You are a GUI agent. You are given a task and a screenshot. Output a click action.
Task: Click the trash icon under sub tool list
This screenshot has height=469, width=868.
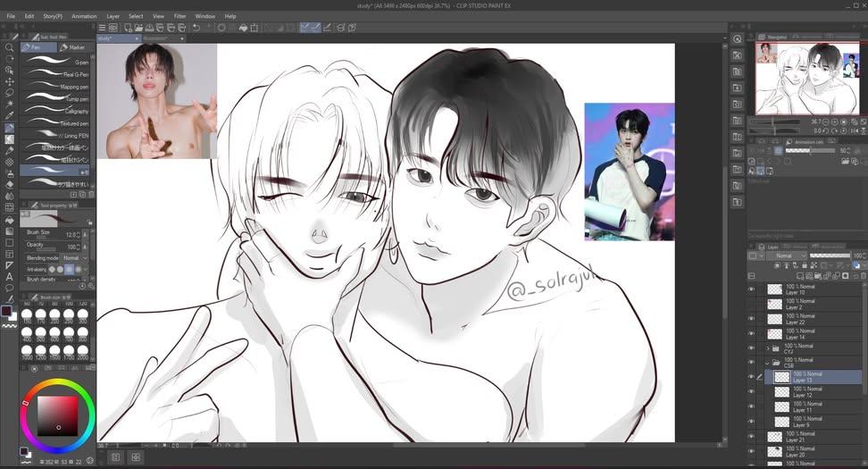91,195
